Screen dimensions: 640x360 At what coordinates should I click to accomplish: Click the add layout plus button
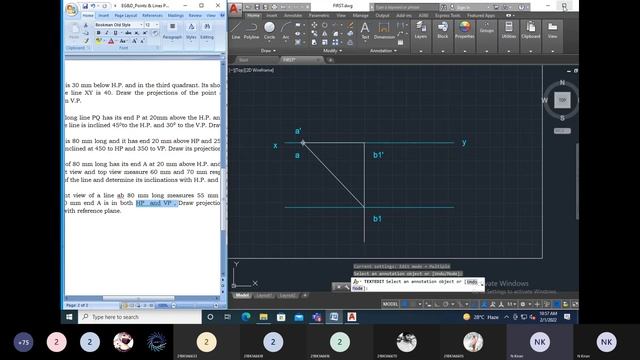point(304,295)
